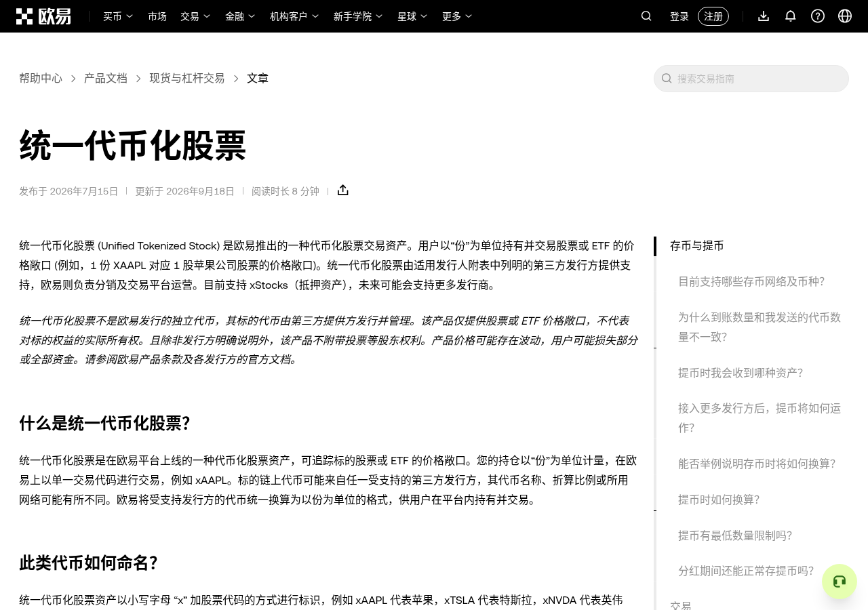Click the 什么是统一代币化股票? heading
Screen dimensions: 868x610
point(104,424)
